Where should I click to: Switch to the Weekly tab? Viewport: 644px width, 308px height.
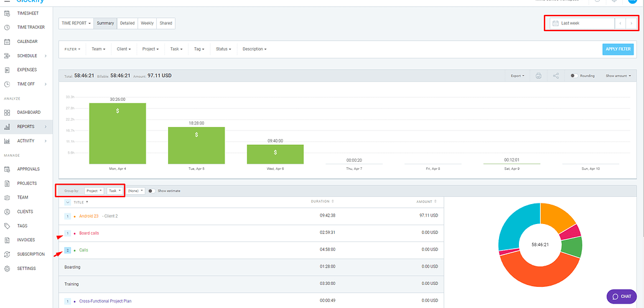coord(147,24)
